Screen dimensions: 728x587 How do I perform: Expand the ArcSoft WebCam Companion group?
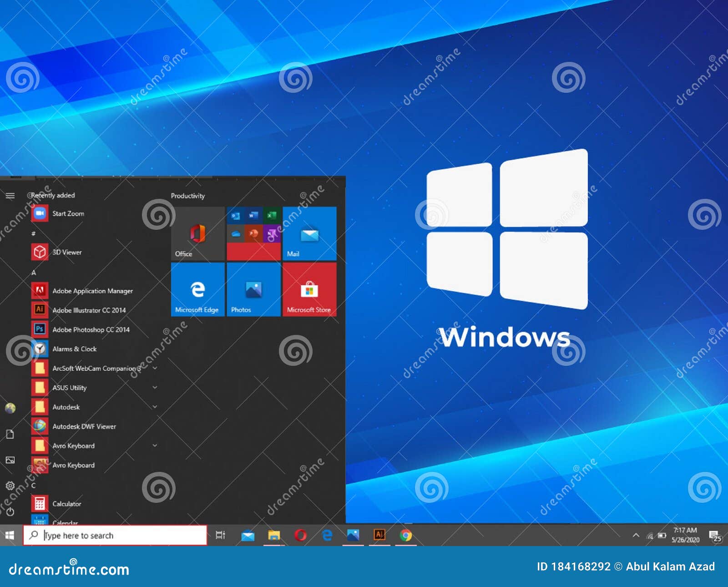tap(155, 368)
